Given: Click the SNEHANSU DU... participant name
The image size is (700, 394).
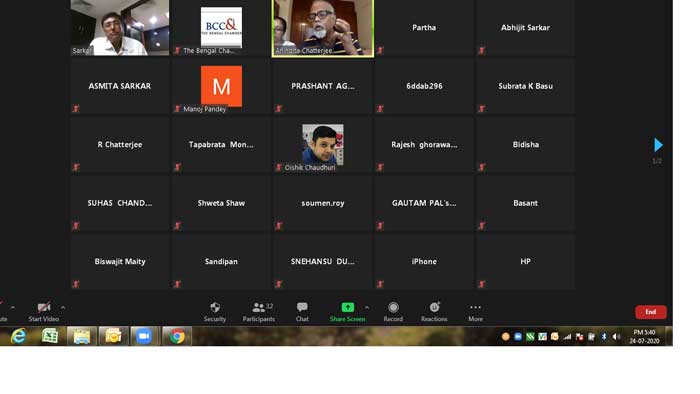Looking at the screenshot, I should [x=323, y=261].
